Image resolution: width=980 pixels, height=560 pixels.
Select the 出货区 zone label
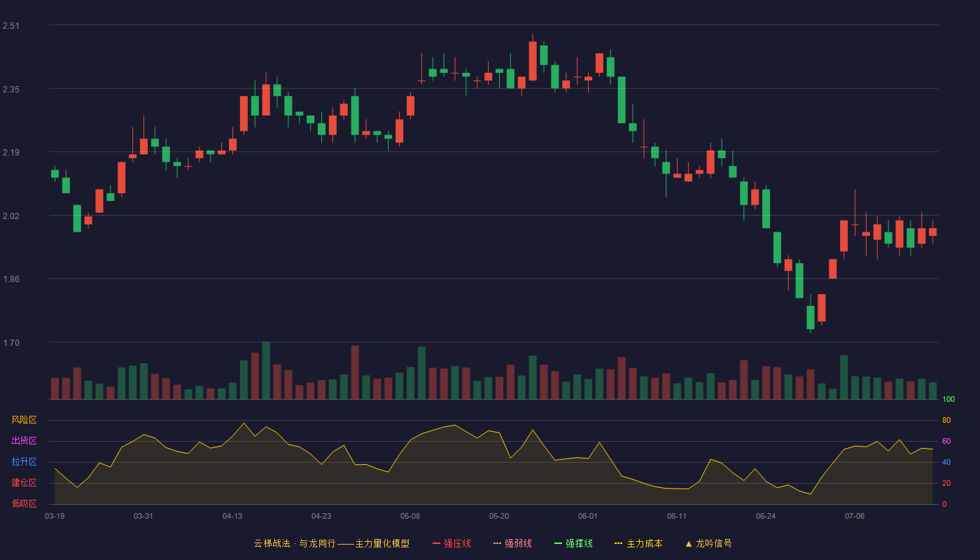click(x=24, y=441)
